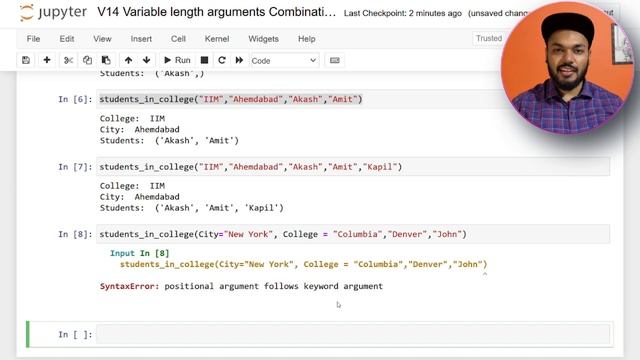Open the cell type Code dropdown
Screen dimensions: 640x360
[284, 61]
